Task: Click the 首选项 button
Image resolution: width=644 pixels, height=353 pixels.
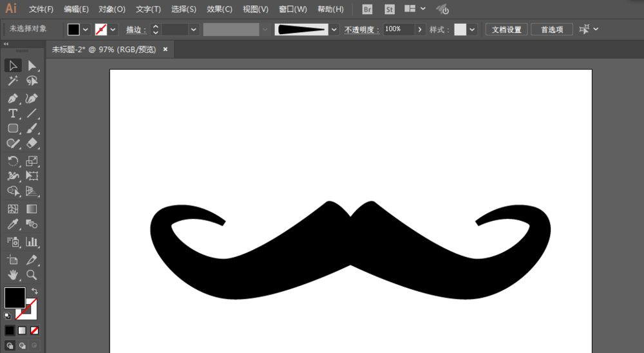Action: pos(552,30)
